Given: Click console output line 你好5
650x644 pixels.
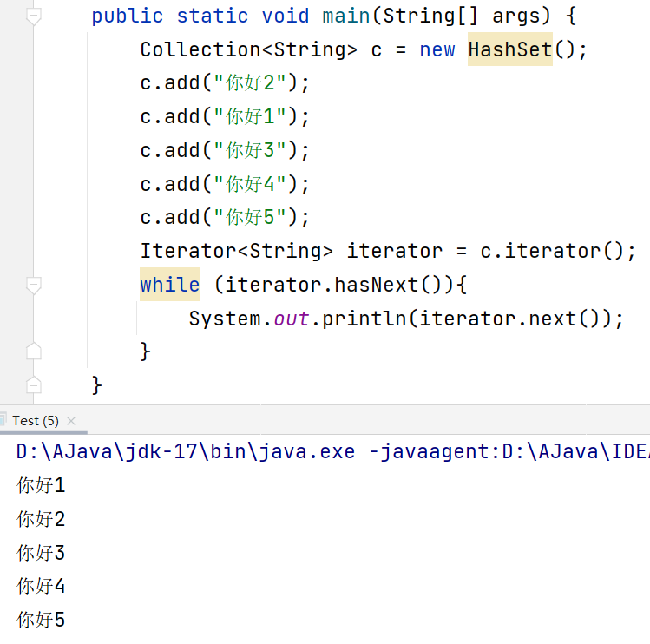Looking at the screenshot, I should coord(41,620).
